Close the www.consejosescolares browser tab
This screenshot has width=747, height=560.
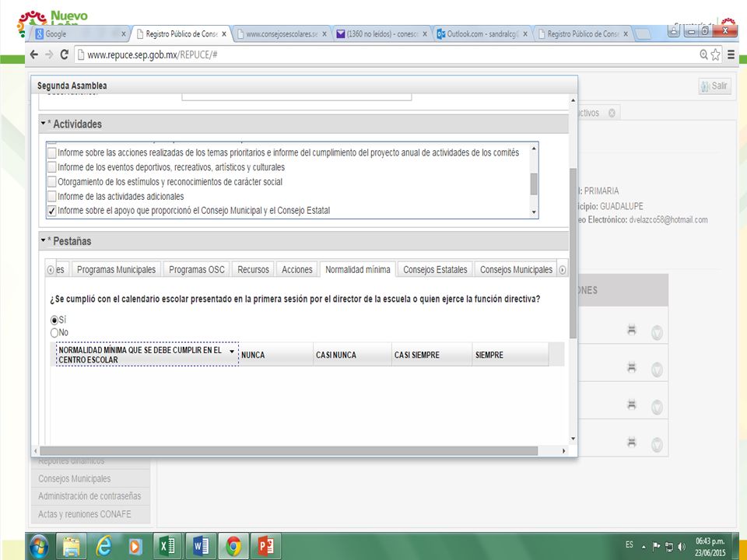coord(324,34)
